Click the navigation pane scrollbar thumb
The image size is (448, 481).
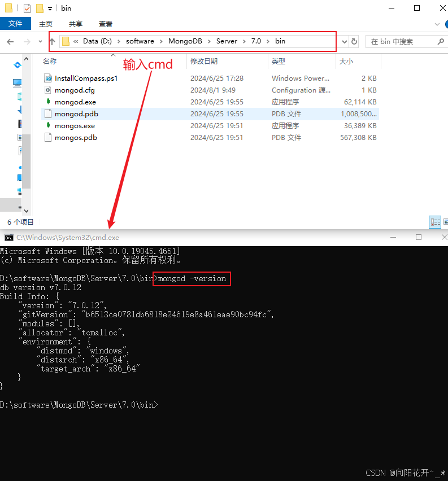tap(27, 161)
